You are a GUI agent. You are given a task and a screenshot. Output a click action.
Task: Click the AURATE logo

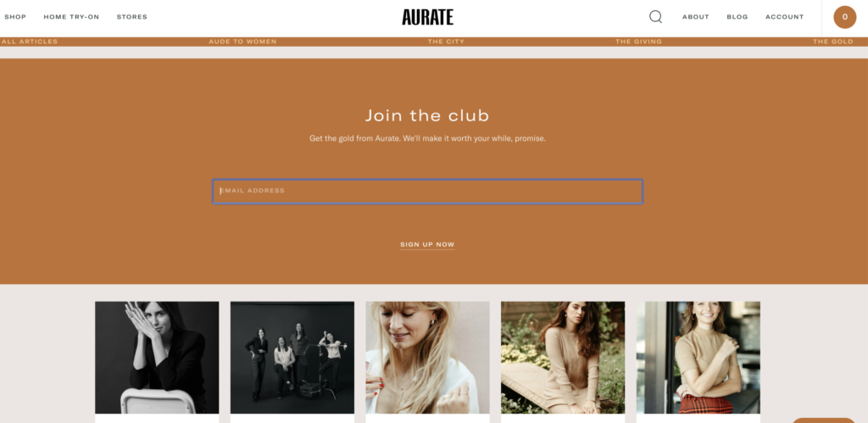tap(427, 17)
